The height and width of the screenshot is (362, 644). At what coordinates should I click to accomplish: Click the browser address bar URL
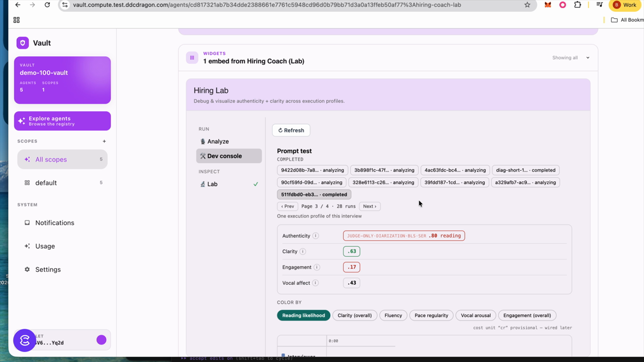pos(267,5)
